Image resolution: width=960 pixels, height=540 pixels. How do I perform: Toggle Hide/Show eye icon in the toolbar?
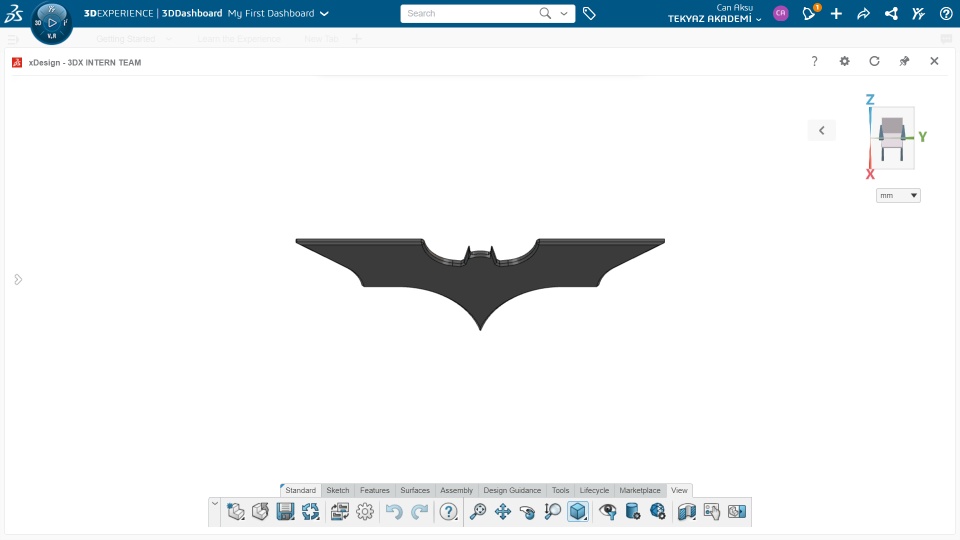coord(607,511)
